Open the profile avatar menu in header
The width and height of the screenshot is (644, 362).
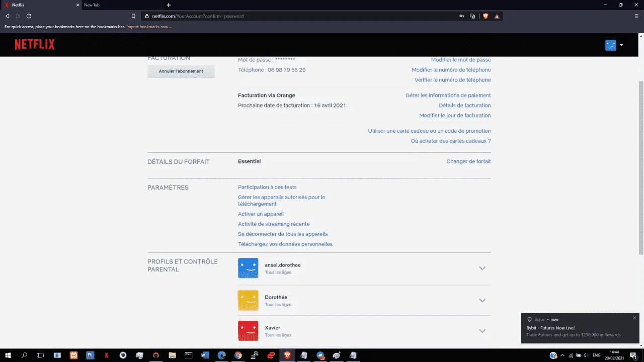[610, 45]
